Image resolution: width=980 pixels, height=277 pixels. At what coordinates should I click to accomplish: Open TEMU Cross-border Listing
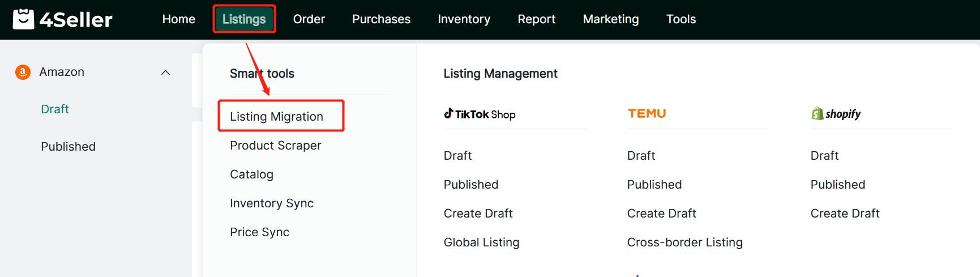point(684,242)
